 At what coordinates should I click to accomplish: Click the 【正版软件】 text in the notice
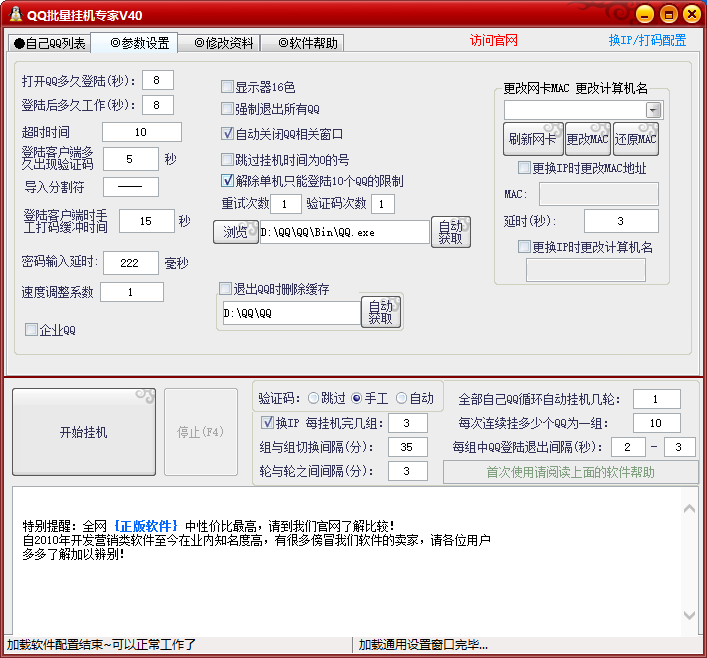click(x=145, y=526)
